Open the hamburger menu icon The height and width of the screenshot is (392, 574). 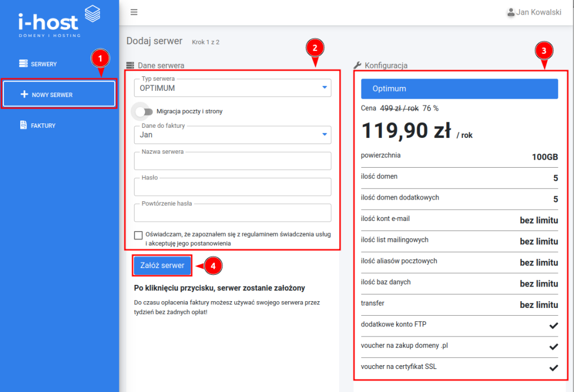click(134, 12)
